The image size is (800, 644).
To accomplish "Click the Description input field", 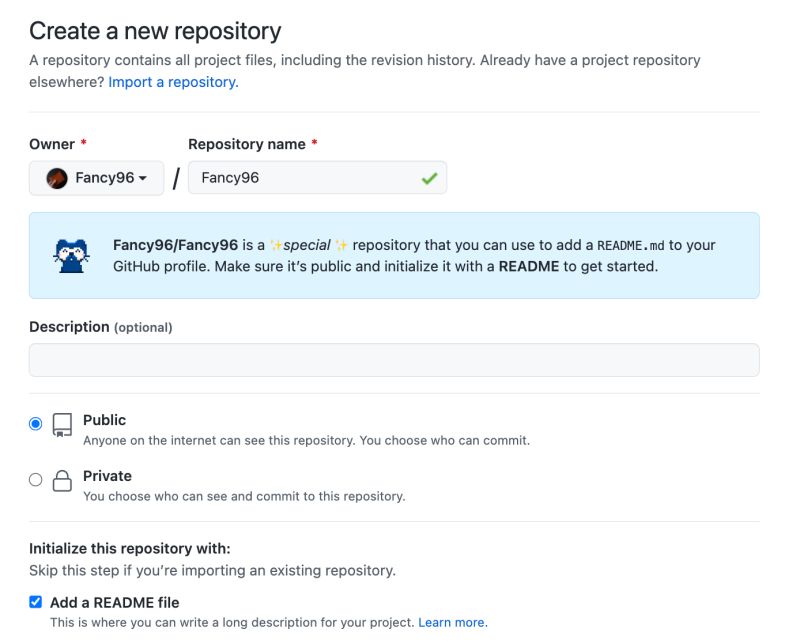I will pyautogui.click(x=394, y=359).
